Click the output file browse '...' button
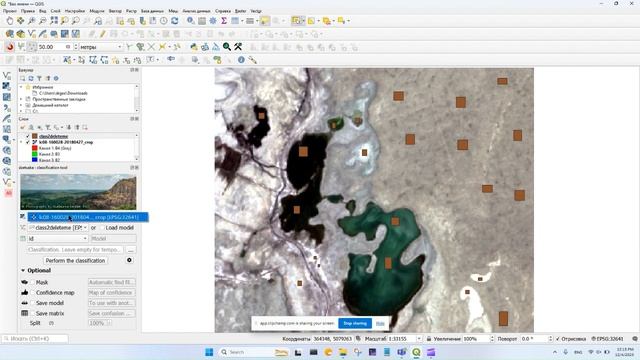This screenshot has width=640, height=360. click(x=131, y=249)
